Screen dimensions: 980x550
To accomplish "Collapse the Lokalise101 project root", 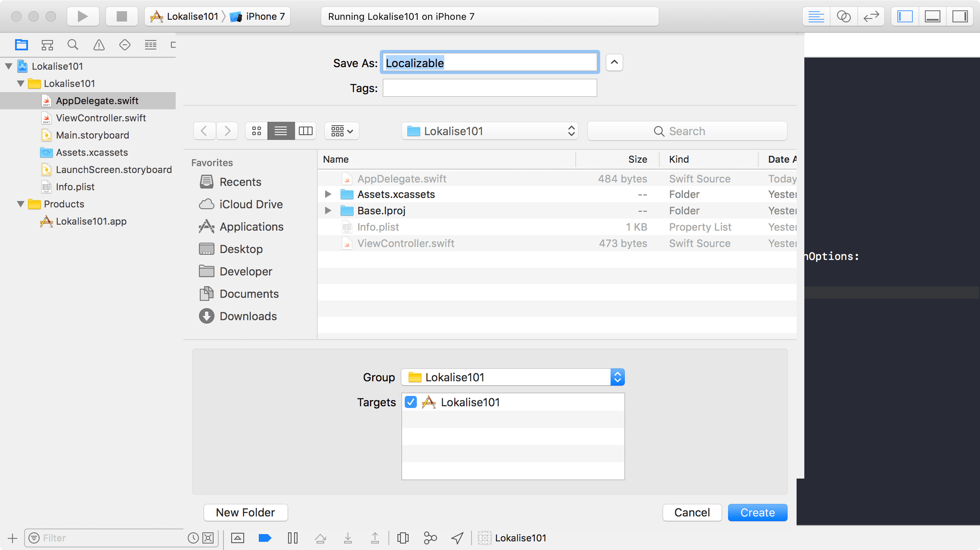I will (x=9, y=66).
